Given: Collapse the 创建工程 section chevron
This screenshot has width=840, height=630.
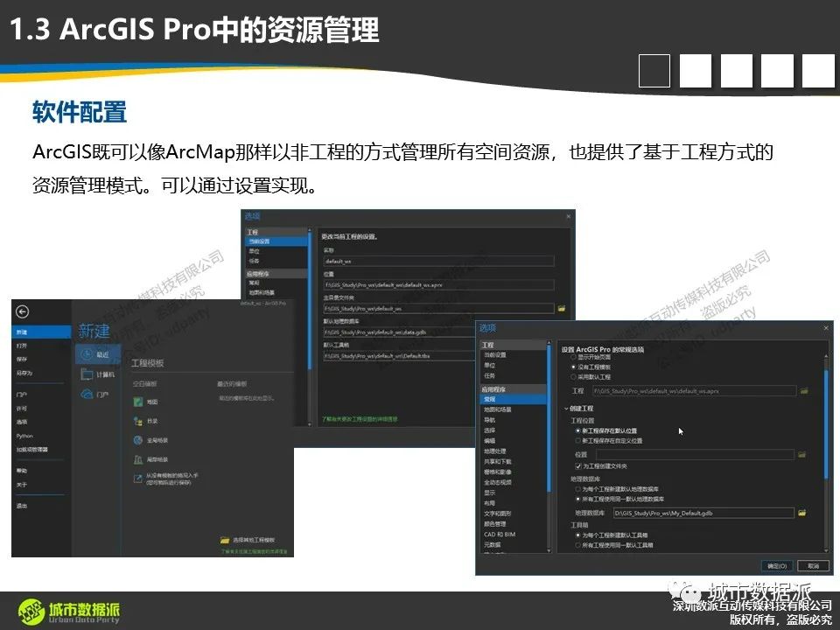Looking at the screenshot, I should (x=566, y=409).
